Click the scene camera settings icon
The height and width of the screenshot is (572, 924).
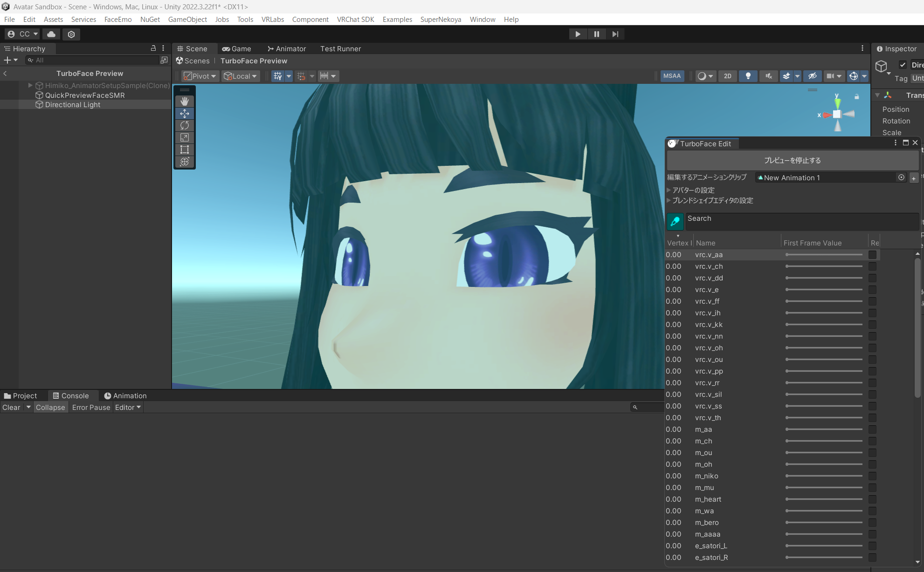point(830,76)
